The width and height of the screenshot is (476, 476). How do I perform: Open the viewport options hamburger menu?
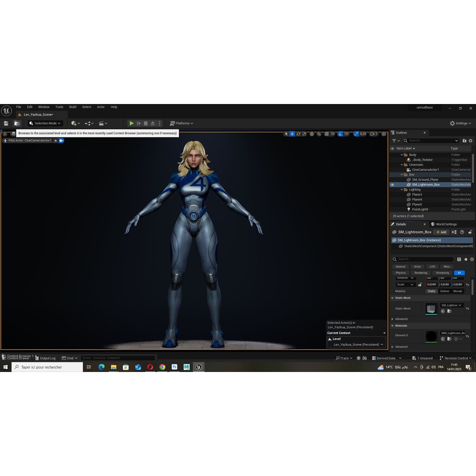(5, 134)
